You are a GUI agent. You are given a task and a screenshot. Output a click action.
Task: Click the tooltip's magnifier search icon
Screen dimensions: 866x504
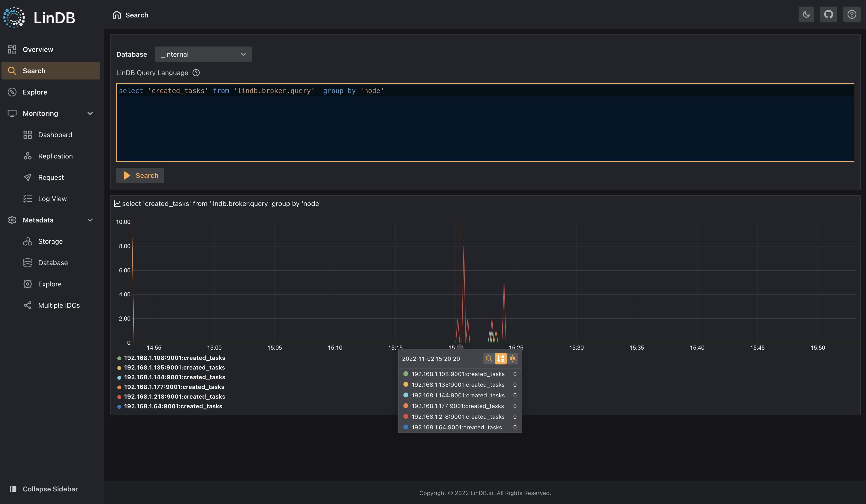489,359
